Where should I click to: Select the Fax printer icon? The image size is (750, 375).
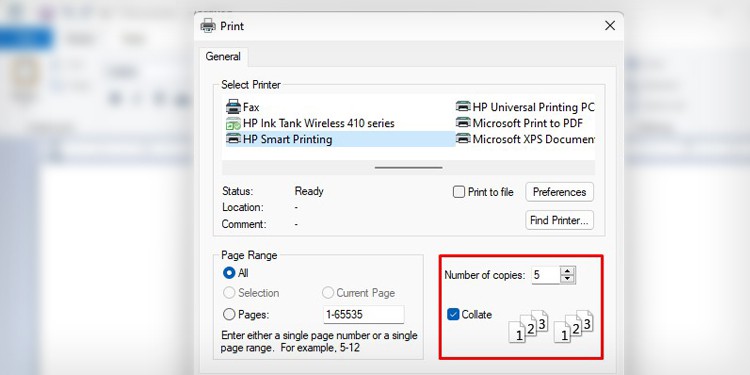coord(233,107)
